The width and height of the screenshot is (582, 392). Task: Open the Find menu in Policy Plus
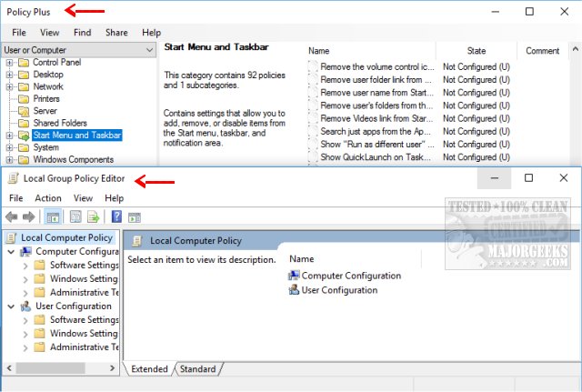click(83, 33)
